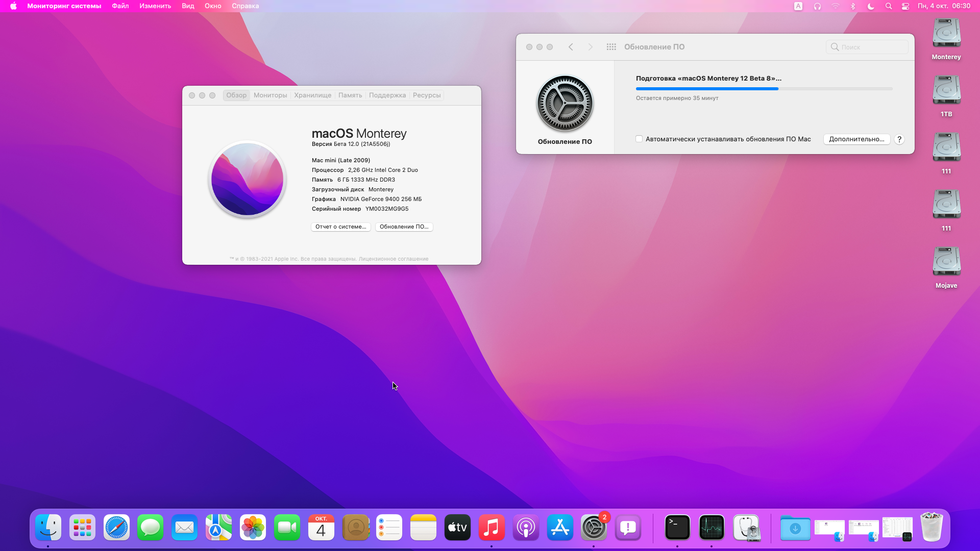Click the Отчет о системе button
The image size is (980, 551).
click(340, 227)
